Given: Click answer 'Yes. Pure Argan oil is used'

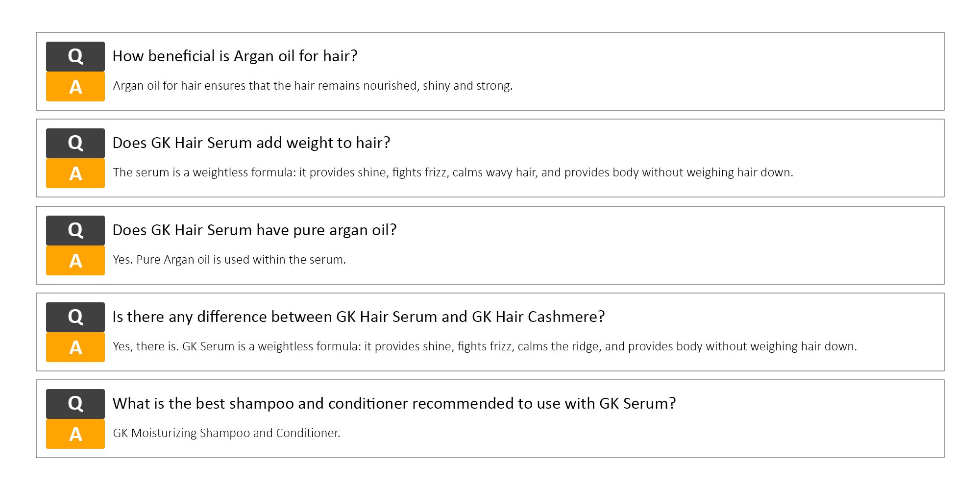Looking at the screenshot, I should coord(229,260).
